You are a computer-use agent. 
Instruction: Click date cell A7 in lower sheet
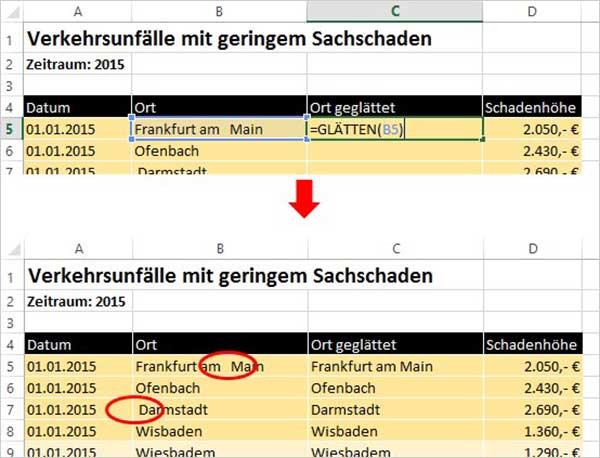click(78, 409)
